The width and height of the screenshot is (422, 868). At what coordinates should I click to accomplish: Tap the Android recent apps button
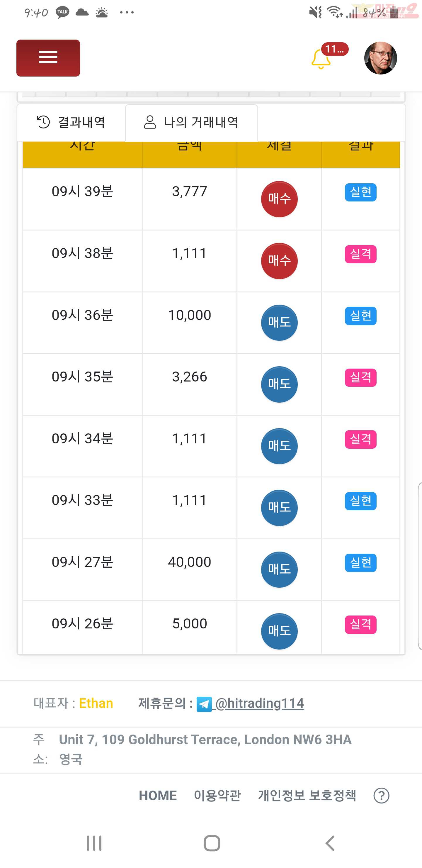click(x=94, y=843)
